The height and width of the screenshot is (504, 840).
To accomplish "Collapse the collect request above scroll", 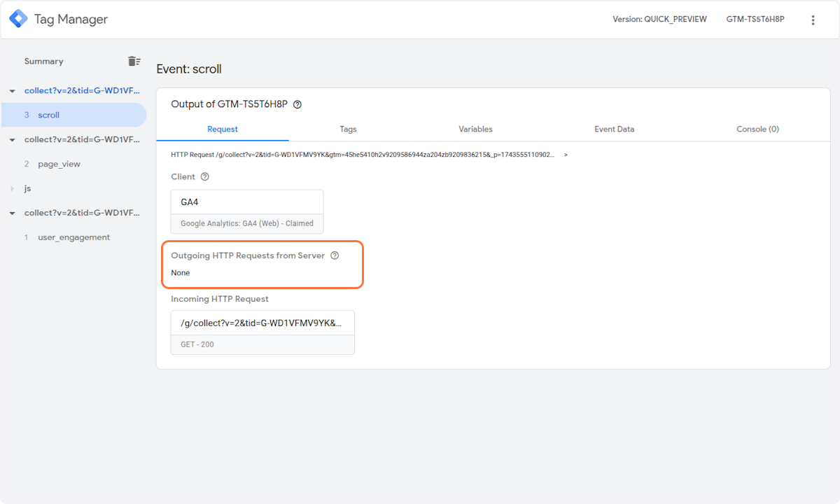I will (12, 91).
